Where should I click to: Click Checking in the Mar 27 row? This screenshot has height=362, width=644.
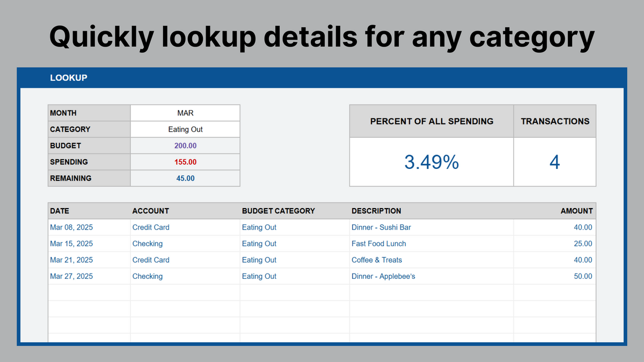click(148, 276)
